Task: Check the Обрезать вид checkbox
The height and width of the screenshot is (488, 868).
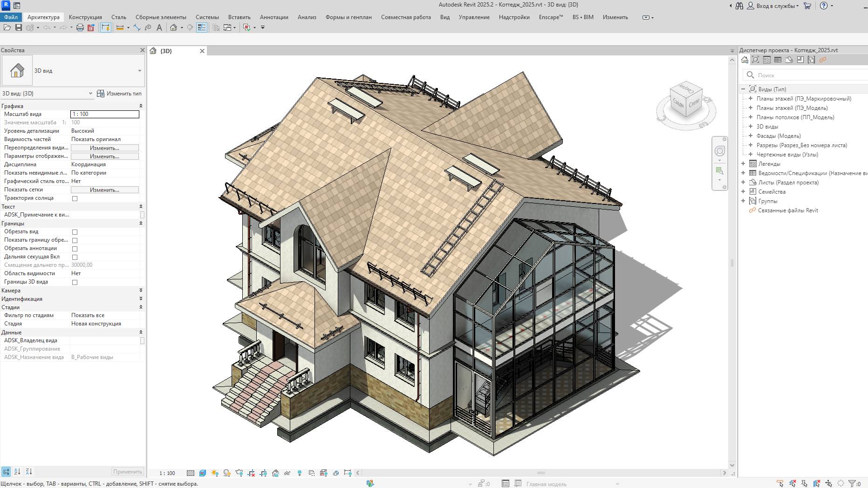Action: coord(75,231)
